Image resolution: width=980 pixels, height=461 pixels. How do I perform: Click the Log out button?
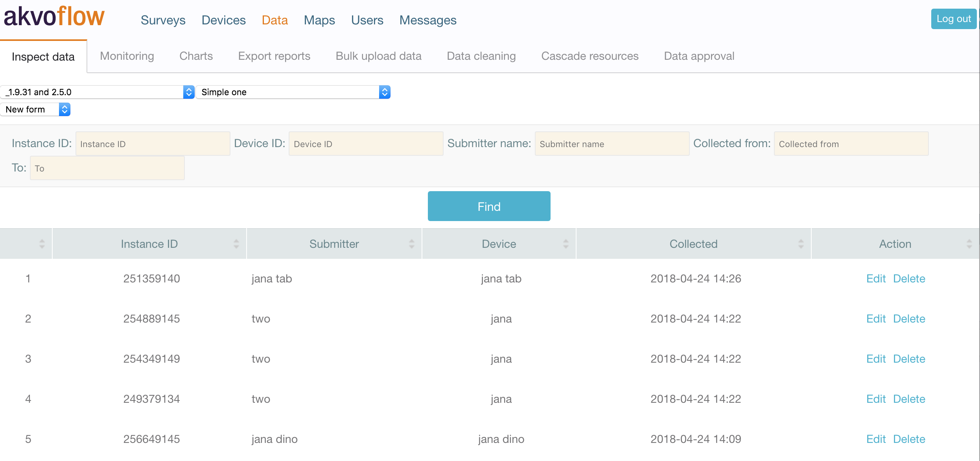[x=953, y=19]
